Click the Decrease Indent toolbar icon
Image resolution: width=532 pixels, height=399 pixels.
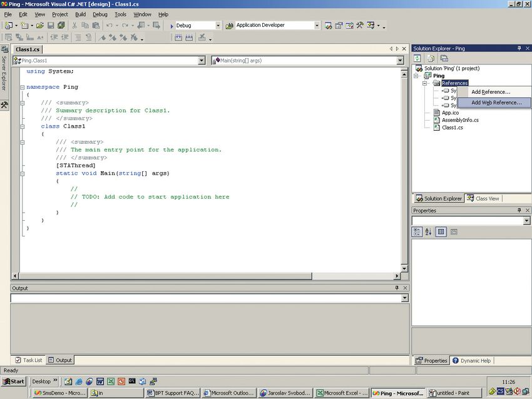[54, 38]
